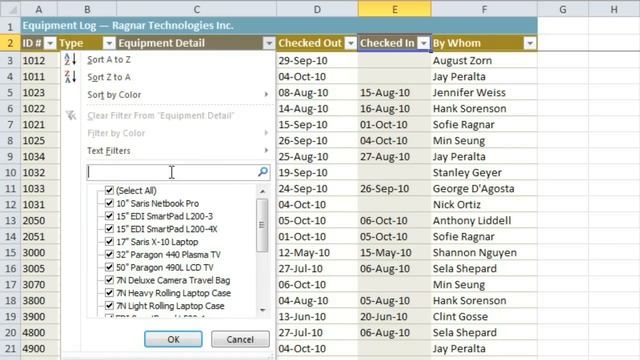
Task: Click checked-in date 20-Jun-10
Action: 395,316
